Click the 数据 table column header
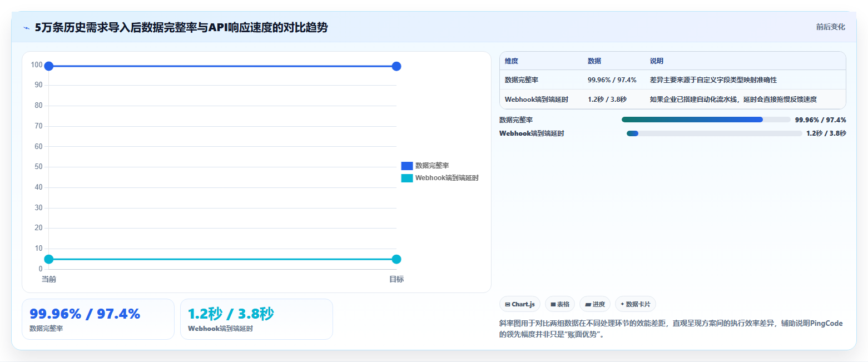Viewport: 868px width, 362px height. [594, 61]
